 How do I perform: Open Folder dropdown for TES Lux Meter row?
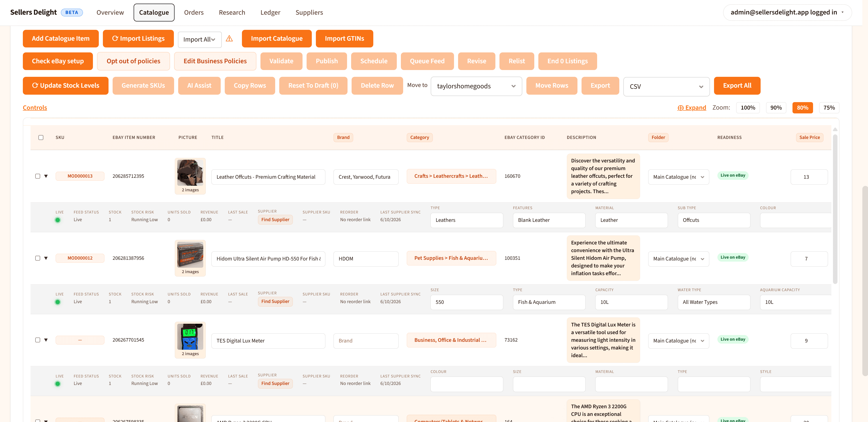678,340
